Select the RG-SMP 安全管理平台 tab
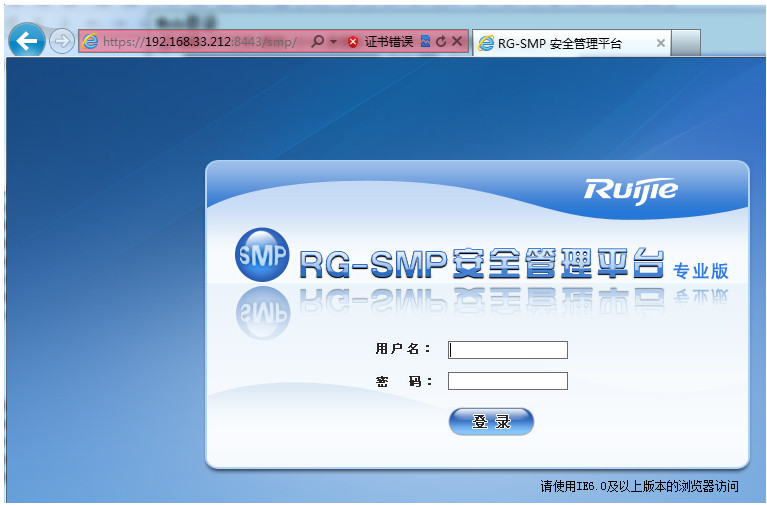The width and height of the screenshot is (767, 505). 572,43
